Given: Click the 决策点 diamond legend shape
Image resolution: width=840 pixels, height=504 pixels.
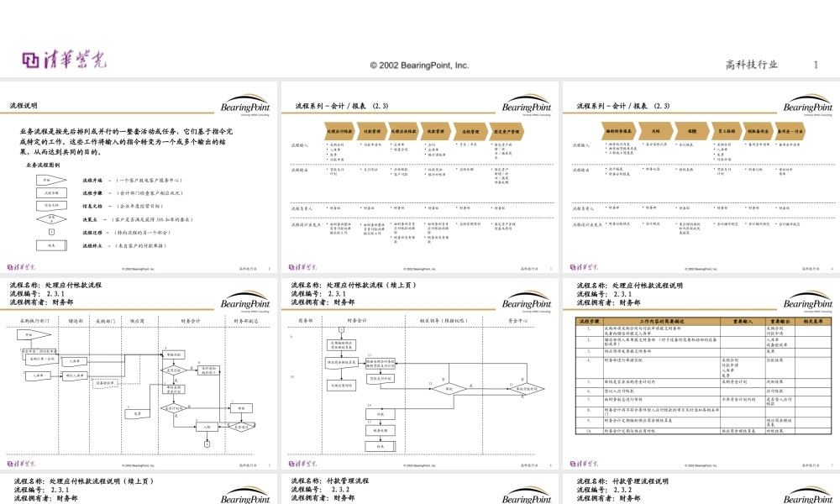Looking at the screenshot, I should coord(51,219).
